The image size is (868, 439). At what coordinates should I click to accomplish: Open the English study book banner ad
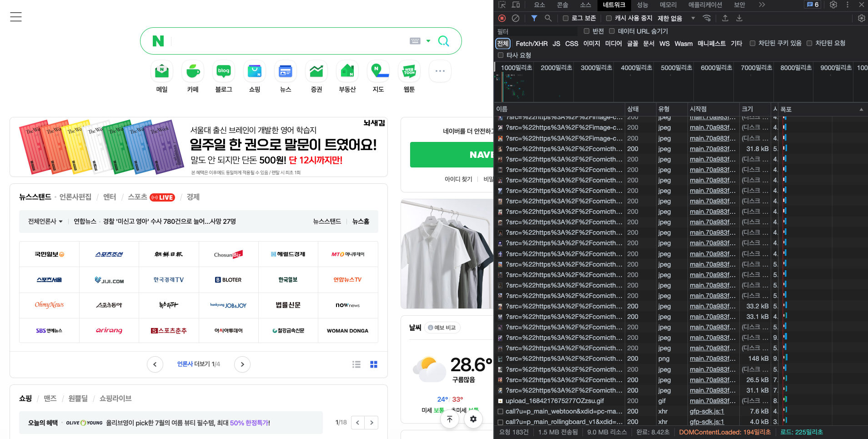click(199, 147)
